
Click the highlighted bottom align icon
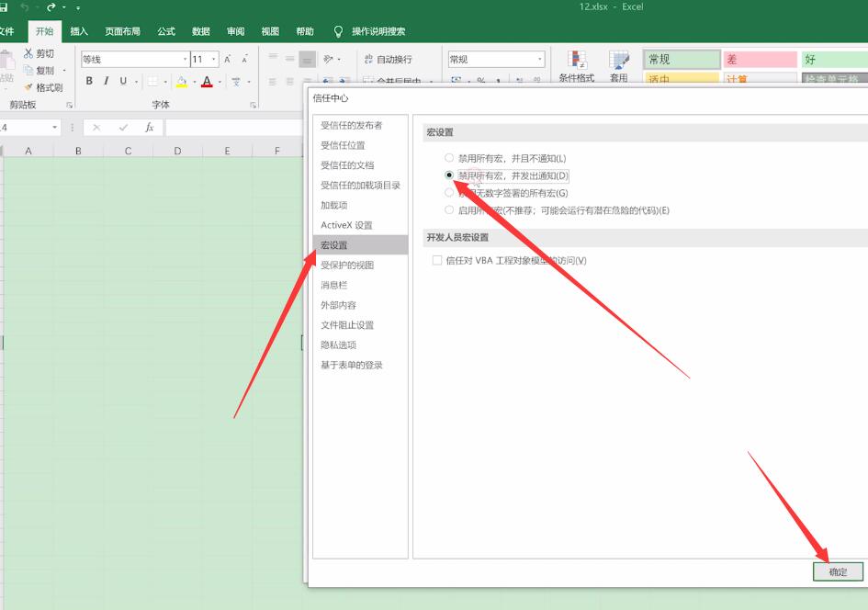307,59
